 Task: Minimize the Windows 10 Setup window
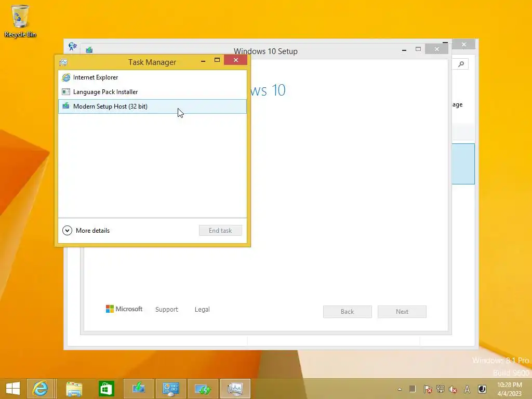[404, 50]
